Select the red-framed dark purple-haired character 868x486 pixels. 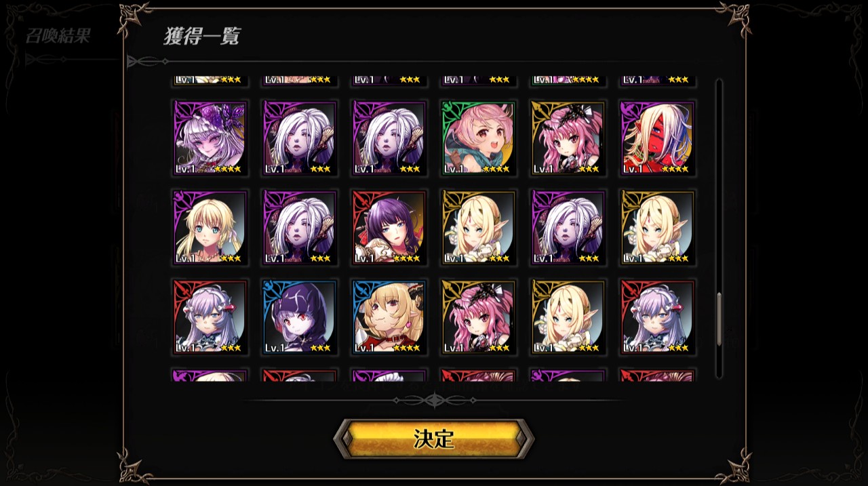click(389, 227)
